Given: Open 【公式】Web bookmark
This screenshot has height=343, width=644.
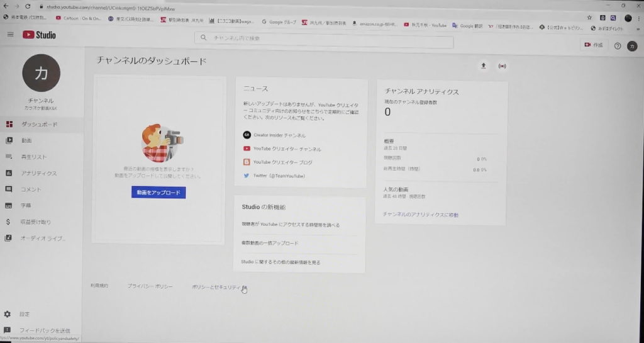Looking at the screenshot, I should 561,28.
